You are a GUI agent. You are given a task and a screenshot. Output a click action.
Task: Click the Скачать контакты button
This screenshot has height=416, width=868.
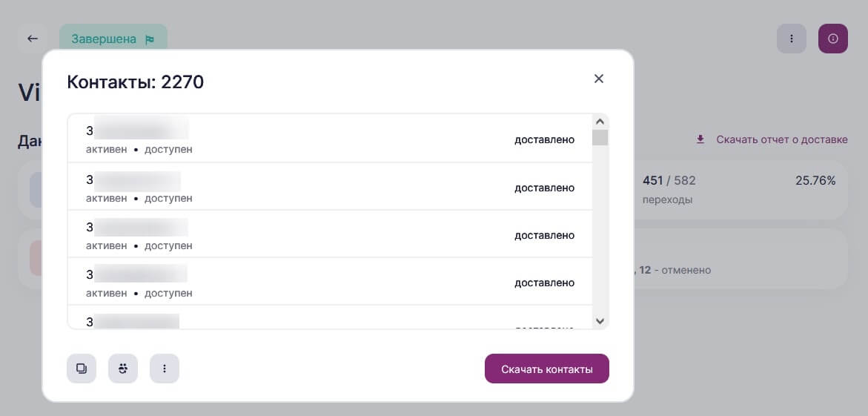pyautogui.click(x=547, y=369)
